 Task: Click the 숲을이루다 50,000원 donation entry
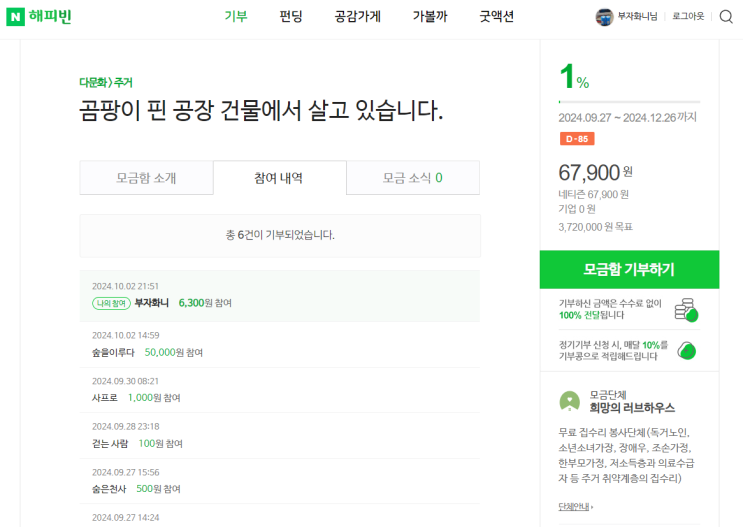(x=147, y=352)
